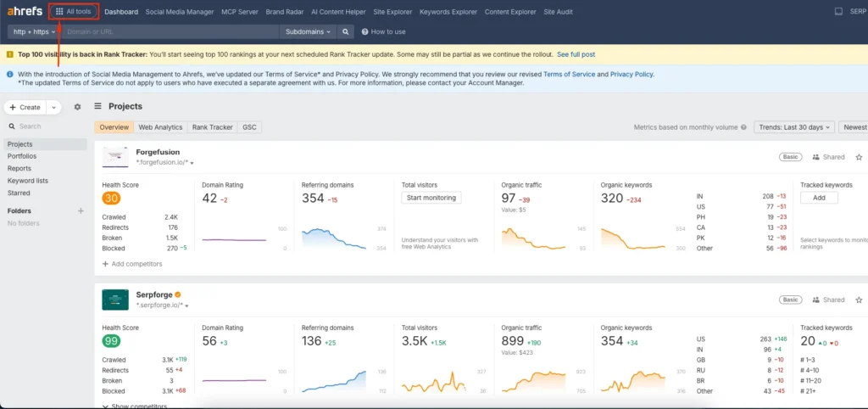Screen dimensions: 868x409
Task: Open the All tools grid menu
Action: pos(73,11)
